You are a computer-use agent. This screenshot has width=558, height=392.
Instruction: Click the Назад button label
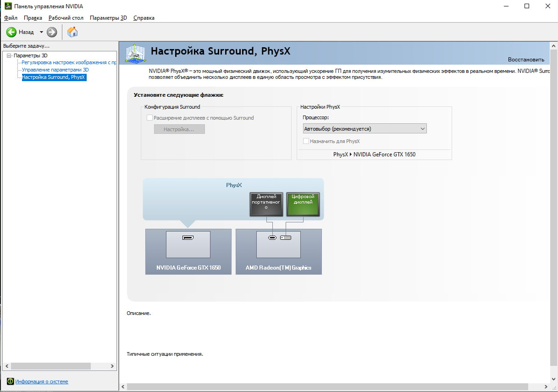(26, 32)
